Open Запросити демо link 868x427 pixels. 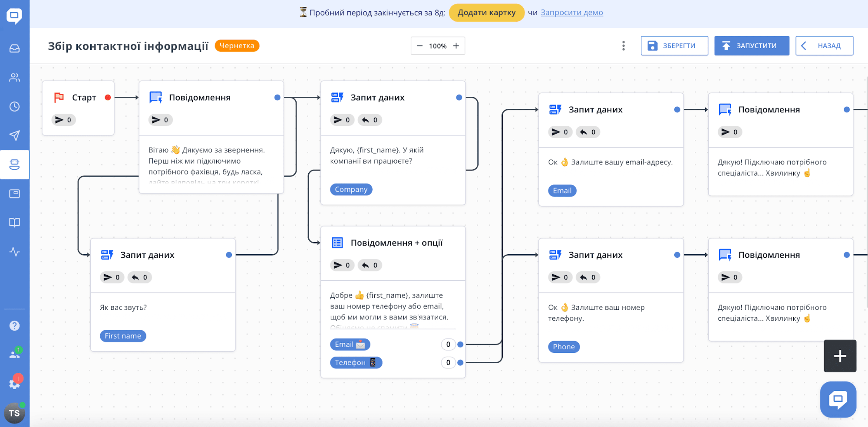tap(571, 13)
